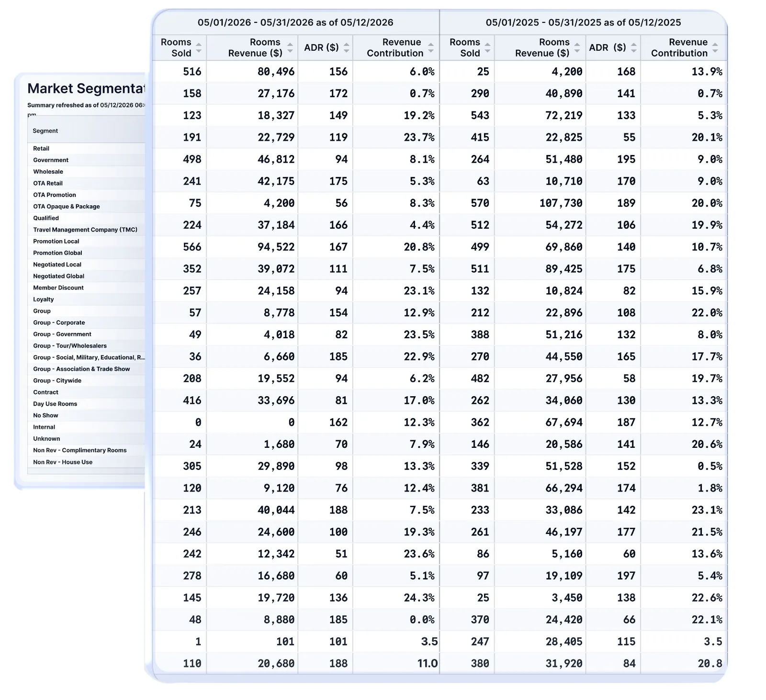The image size is (766, 700).
Task: Select the Wholesale segment row
Action: click(x=86, y=172)
